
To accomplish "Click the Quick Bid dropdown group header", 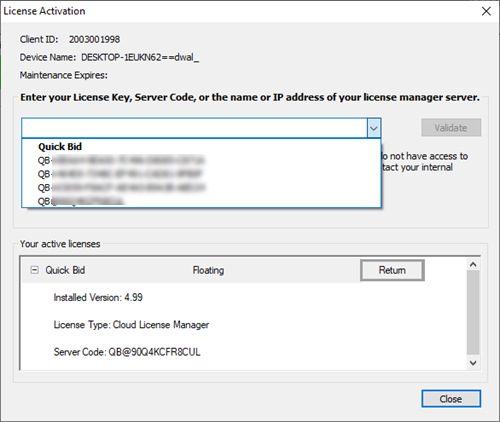I will pyautogui.click(x=60, y=147).
